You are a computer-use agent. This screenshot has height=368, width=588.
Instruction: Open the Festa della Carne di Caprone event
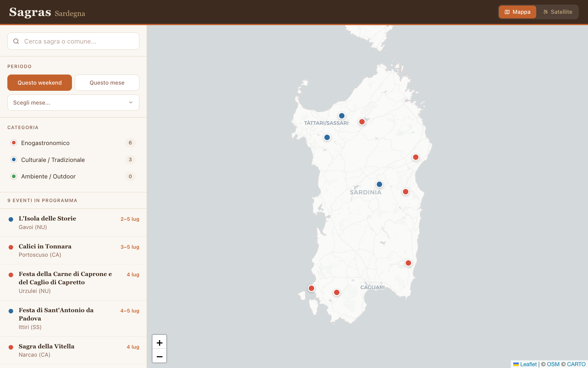pos(73,282)
